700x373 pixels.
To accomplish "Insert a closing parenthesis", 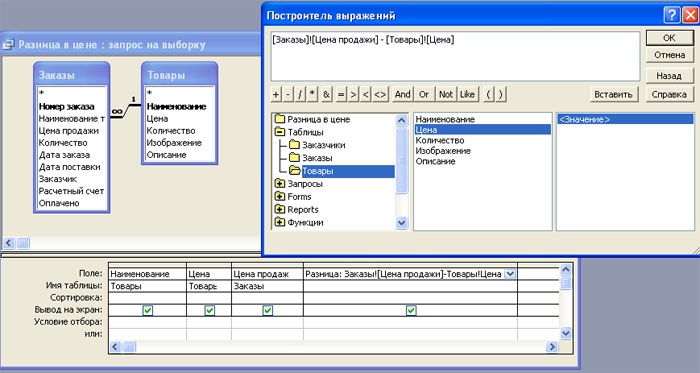I will (x=500, y=94).
